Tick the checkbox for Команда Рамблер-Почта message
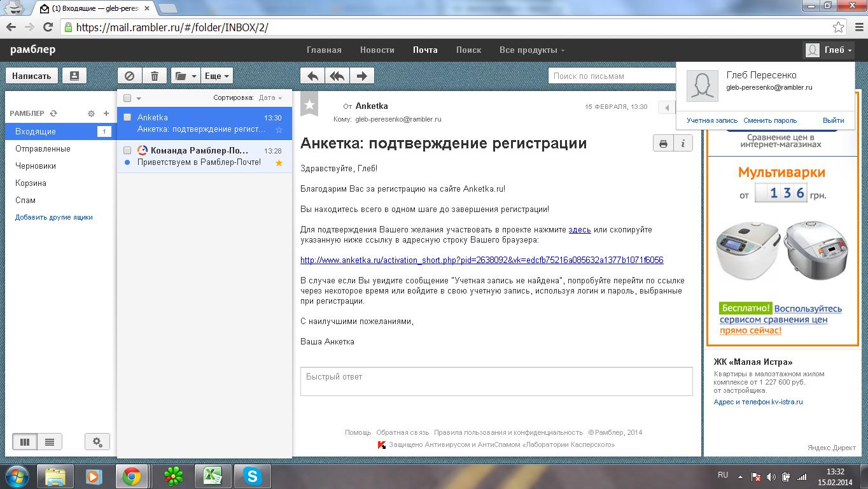 pyautogui.click(x=127, y=150)
